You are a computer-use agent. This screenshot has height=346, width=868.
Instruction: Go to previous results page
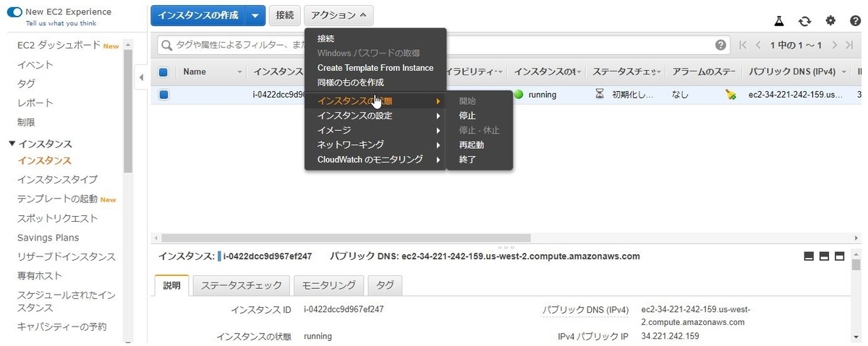click(758, 45)
